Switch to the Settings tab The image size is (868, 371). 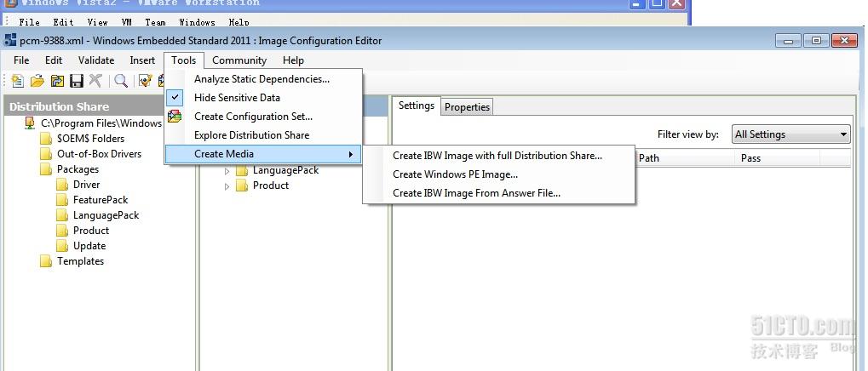417,105
